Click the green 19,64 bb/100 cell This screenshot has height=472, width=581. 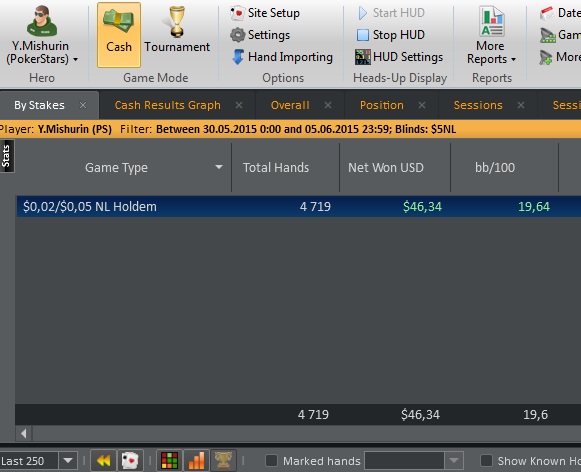tap(534, 206)
